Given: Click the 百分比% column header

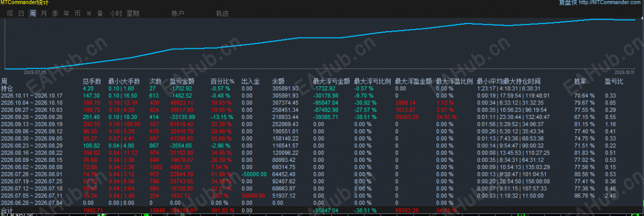Looking at the screenshot, I should 222,81.
